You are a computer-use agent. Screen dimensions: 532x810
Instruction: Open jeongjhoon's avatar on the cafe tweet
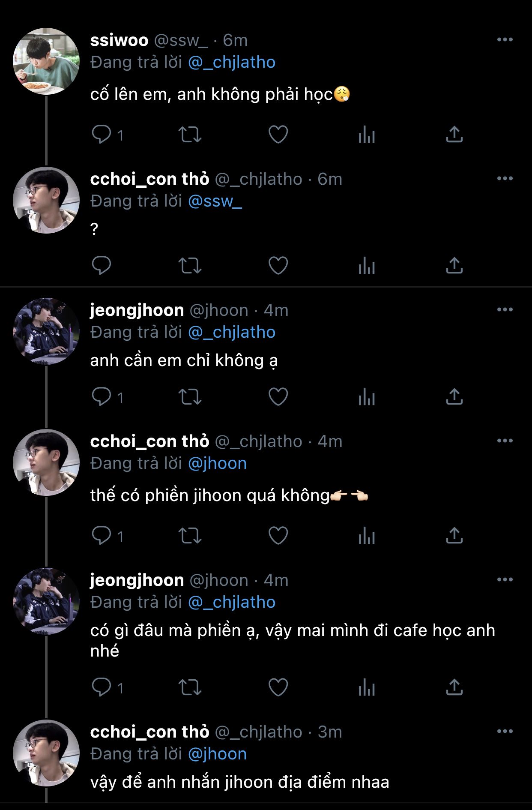46,601
